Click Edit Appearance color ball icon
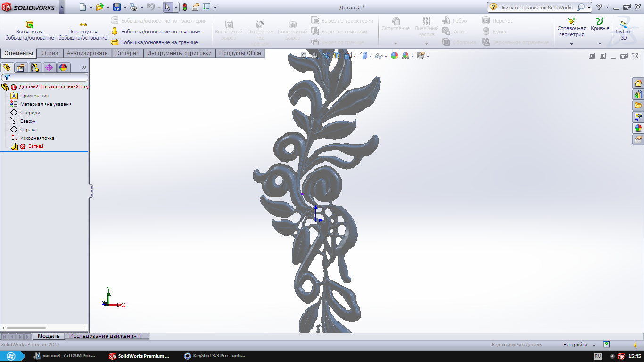 [x=395, y=56]
